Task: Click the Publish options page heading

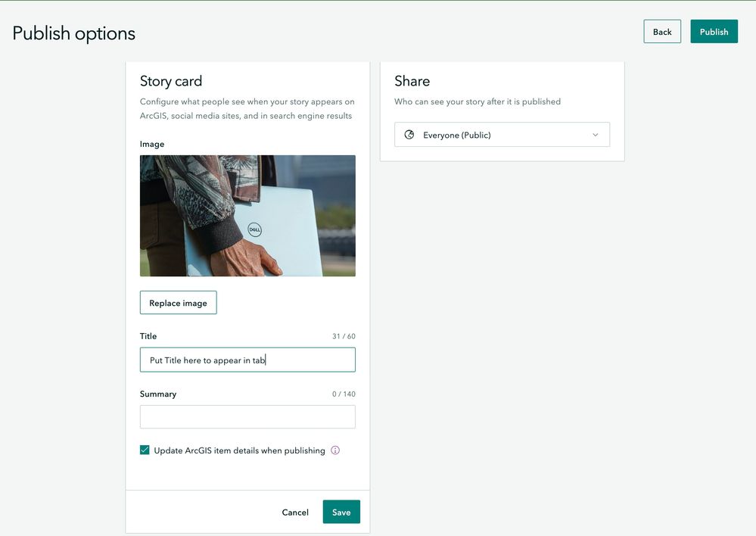Action: click(74, 33)
